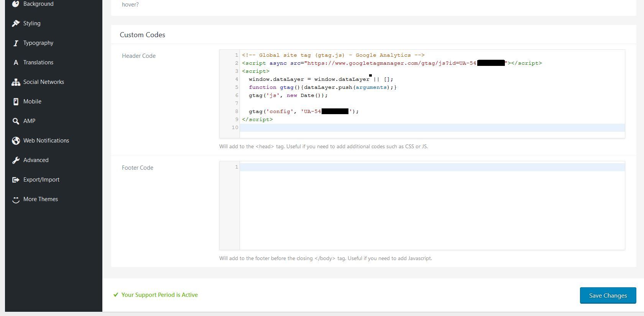Save Changes button at bottom
Image resolution: width=644 pixels, height=316 pixels.
(608, 295)
